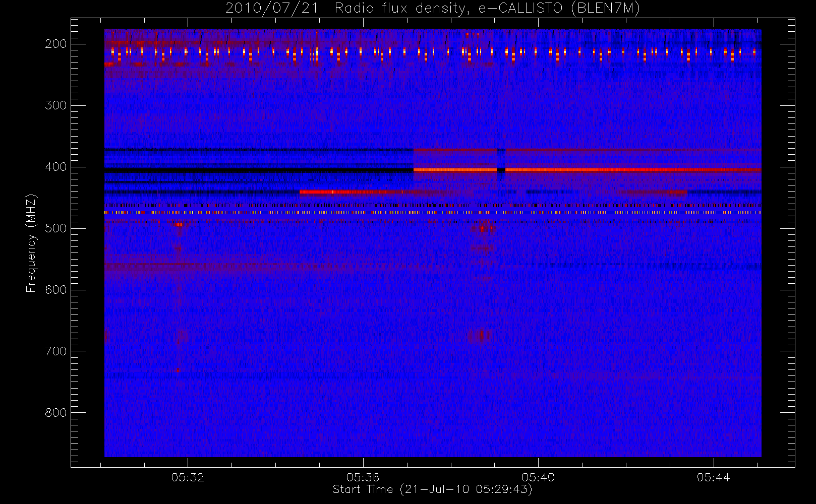Click the '400' frequency tick label

56,167
